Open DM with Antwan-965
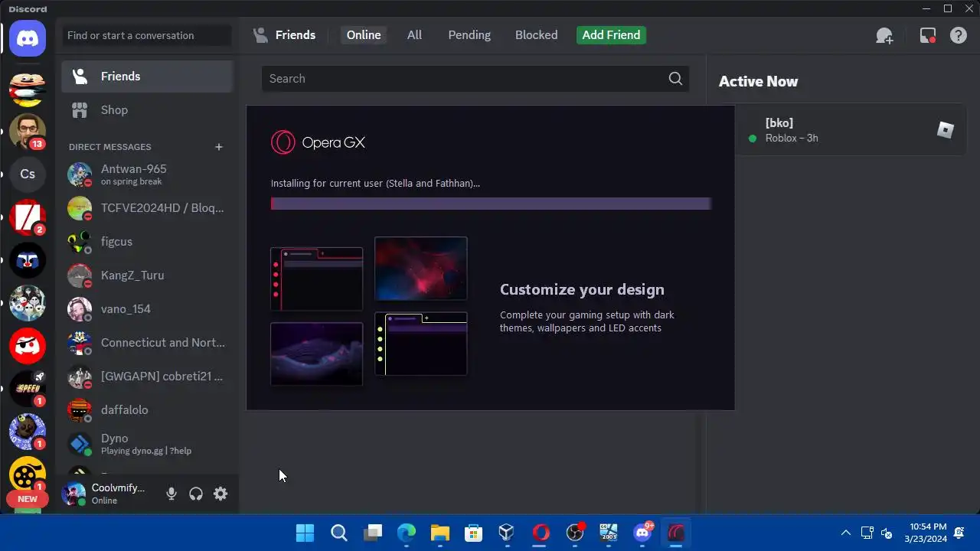 tap(147, 174)
